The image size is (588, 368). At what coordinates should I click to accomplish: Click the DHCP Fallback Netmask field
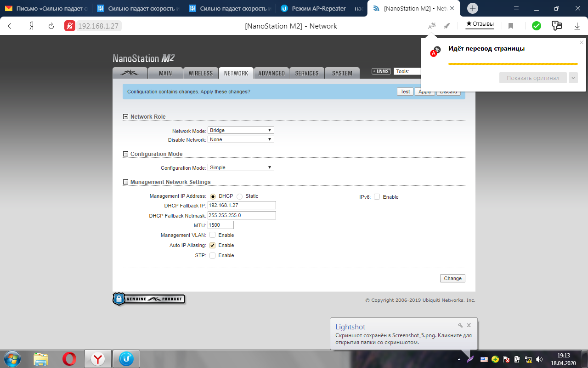pyautogui.click(x=242, y=215)
